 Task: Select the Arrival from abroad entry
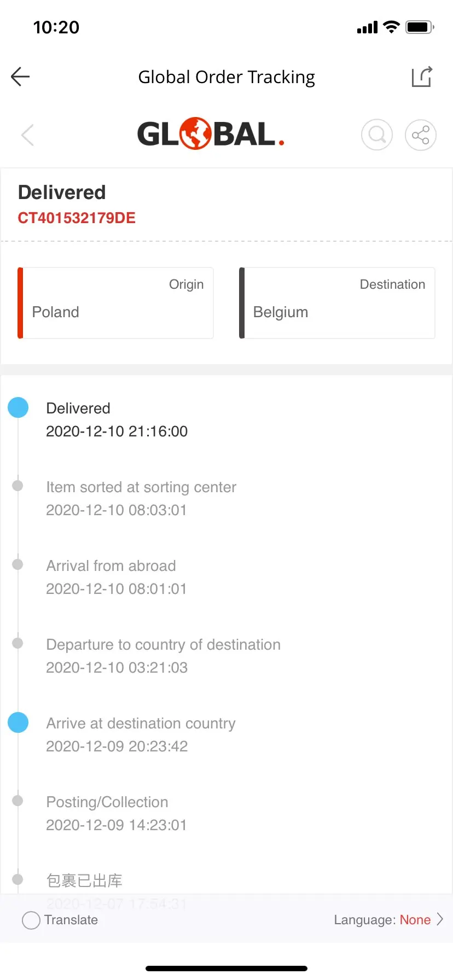tap(116, 576)
